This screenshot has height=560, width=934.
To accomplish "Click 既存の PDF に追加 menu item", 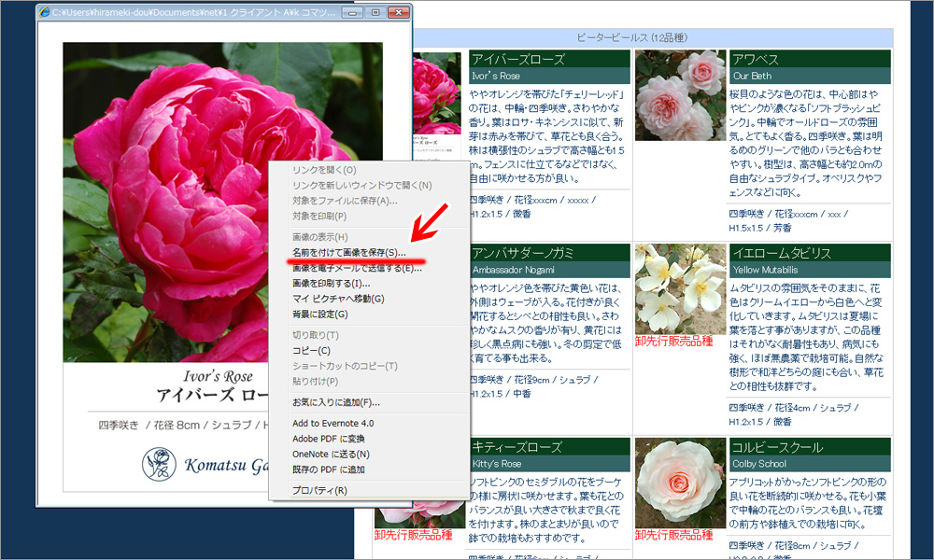I will (x=328, y=469).
